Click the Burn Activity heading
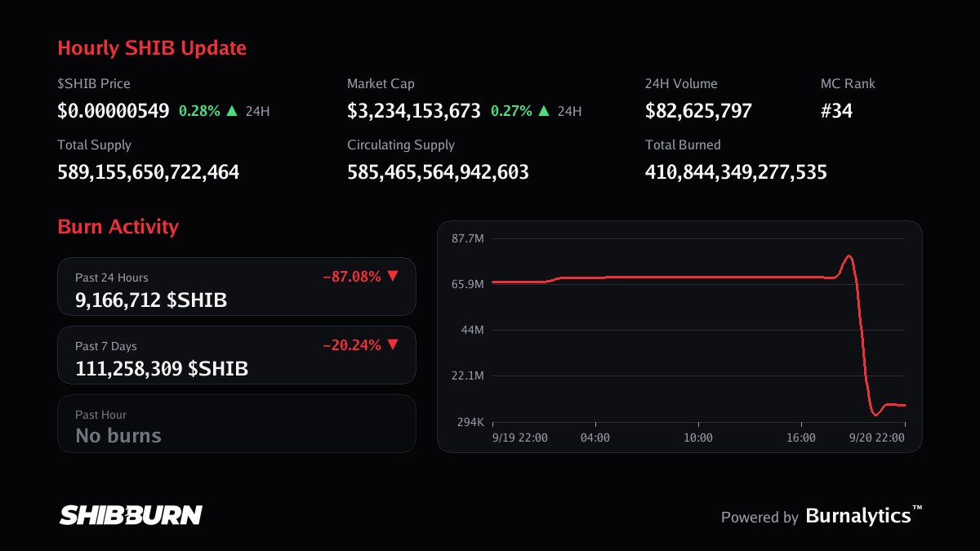Viewport: 980px width, 551px height. (x=118, y=226)
